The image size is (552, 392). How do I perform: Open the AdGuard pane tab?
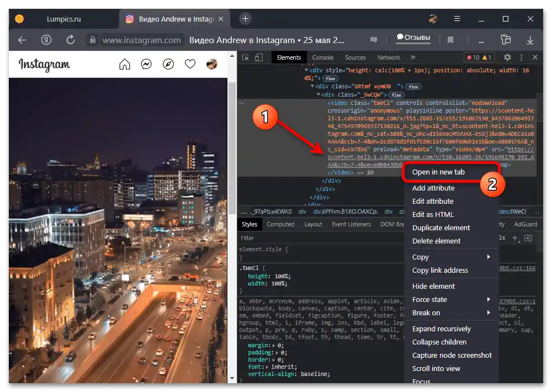click(x=526, y=224)
